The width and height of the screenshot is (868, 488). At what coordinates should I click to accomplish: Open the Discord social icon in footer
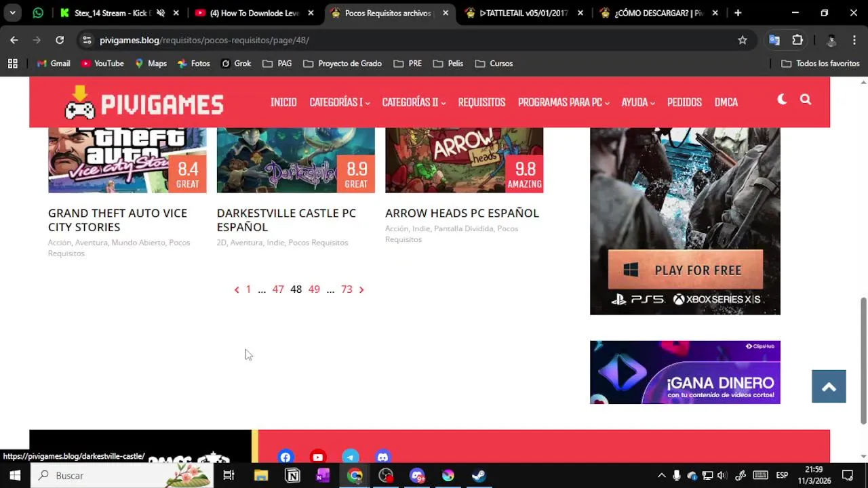click(x=383, y=457)
